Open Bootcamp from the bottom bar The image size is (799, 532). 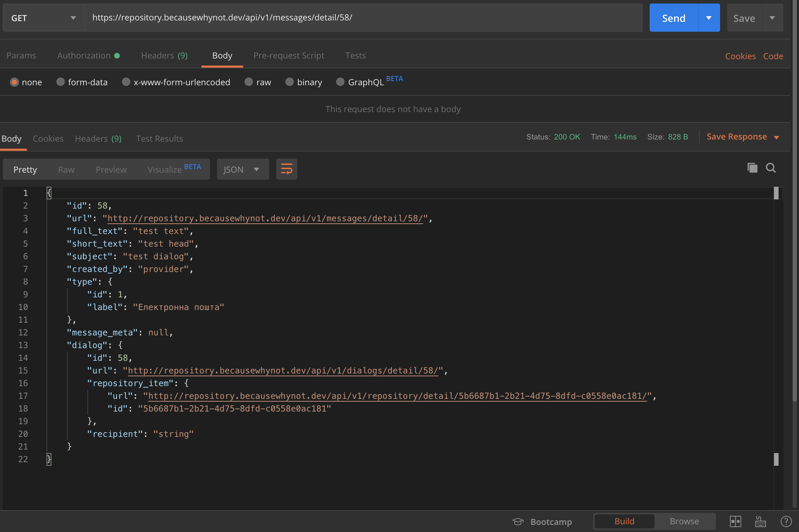point(542,521)
